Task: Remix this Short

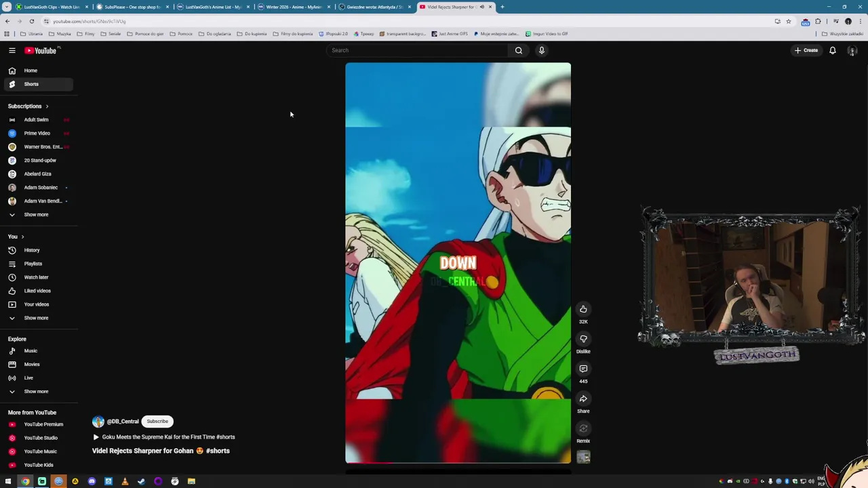Action: (583, 428)
